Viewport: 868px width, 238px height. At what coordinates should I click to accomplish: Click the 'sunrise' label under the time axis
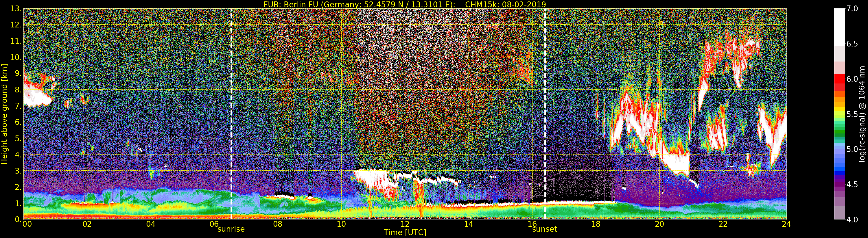pos(231,229)
